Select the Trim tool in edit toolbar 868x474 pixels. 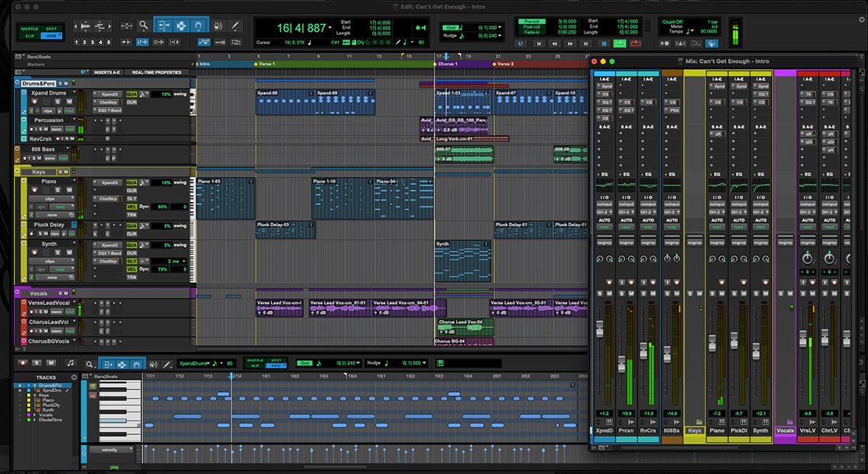point(163,26)
